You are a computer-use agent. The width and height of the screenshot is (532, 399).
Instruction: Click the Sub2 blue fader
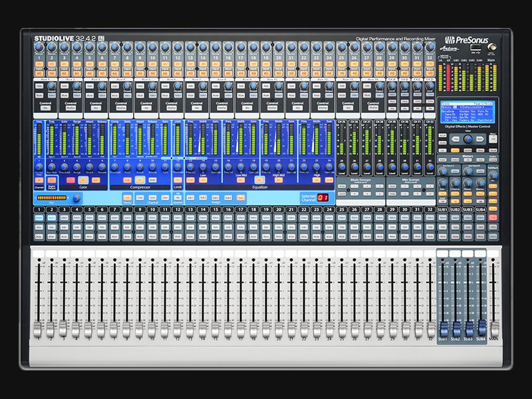(x=456, y=329)
